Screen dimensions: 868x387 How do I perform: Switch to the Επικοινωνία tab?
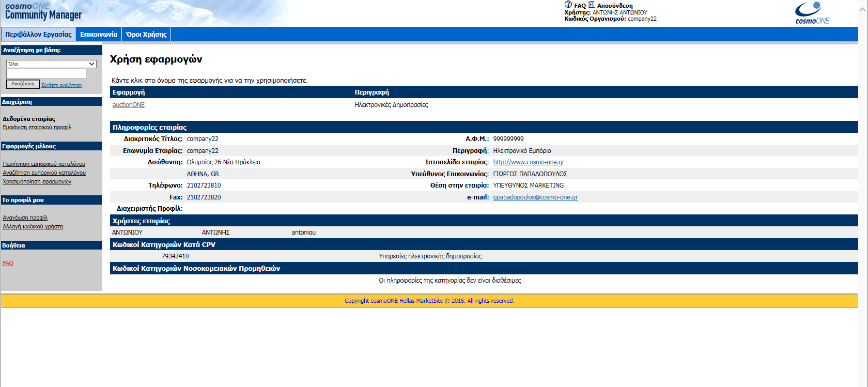99,34
